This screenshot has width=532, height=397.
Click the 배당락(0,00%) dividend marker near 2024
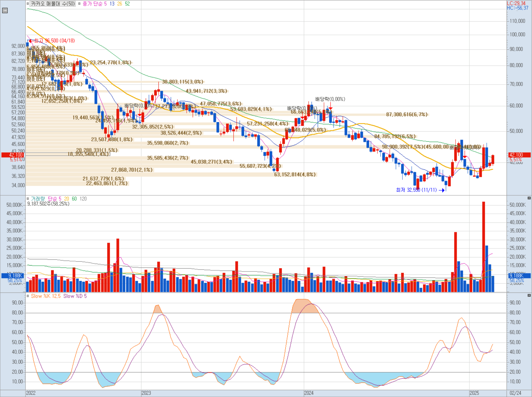coord(330,99)
